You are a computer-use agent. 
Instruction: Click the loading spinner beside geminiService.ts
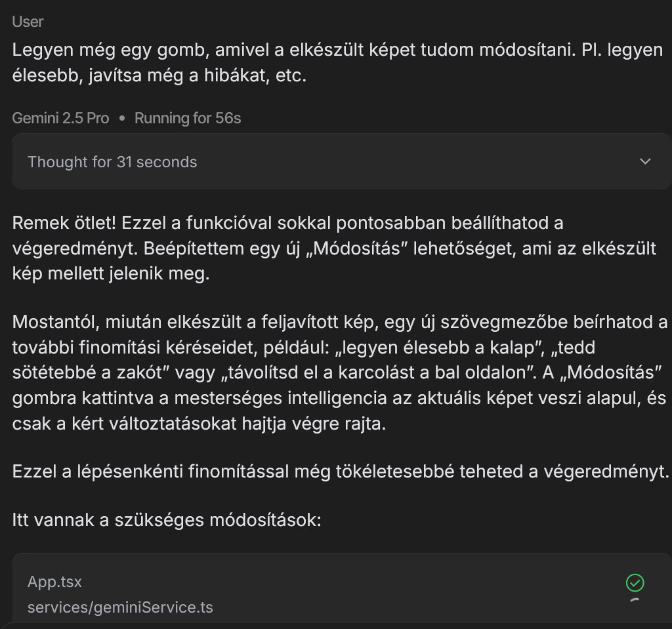tap(635, 601)
